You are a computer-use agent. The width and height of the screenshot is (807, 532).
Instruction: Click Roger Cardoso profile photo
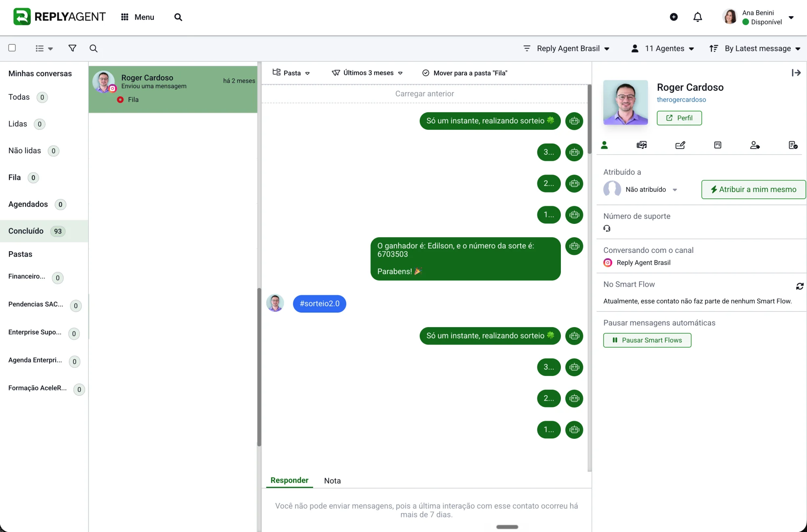click(625, 102)
